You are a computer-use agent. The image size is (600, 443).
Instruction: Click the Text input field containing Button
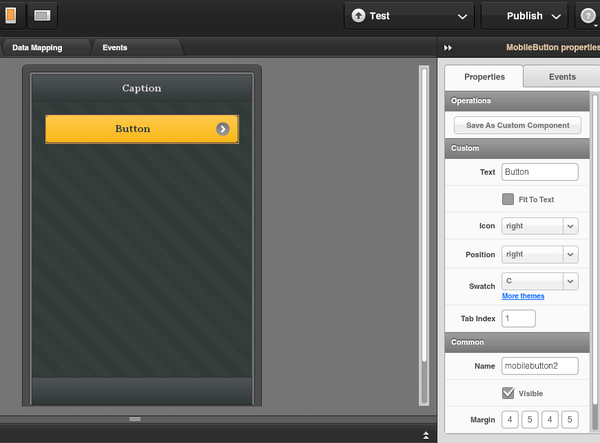(540, 172)
